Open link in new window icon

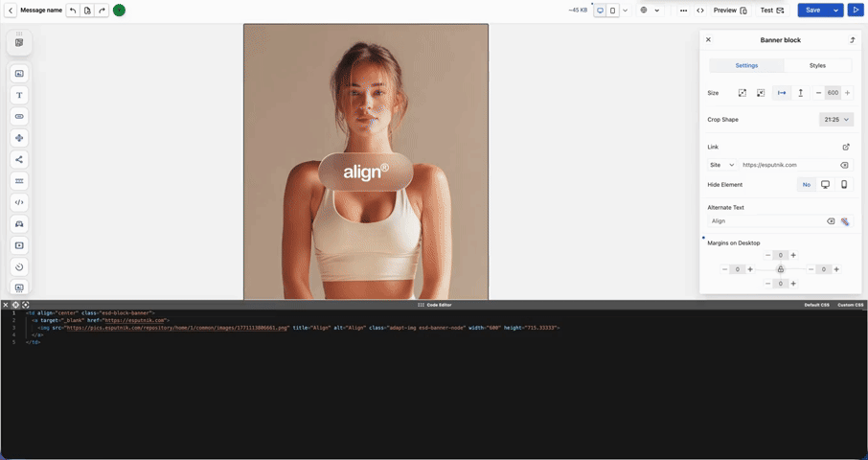846,147
